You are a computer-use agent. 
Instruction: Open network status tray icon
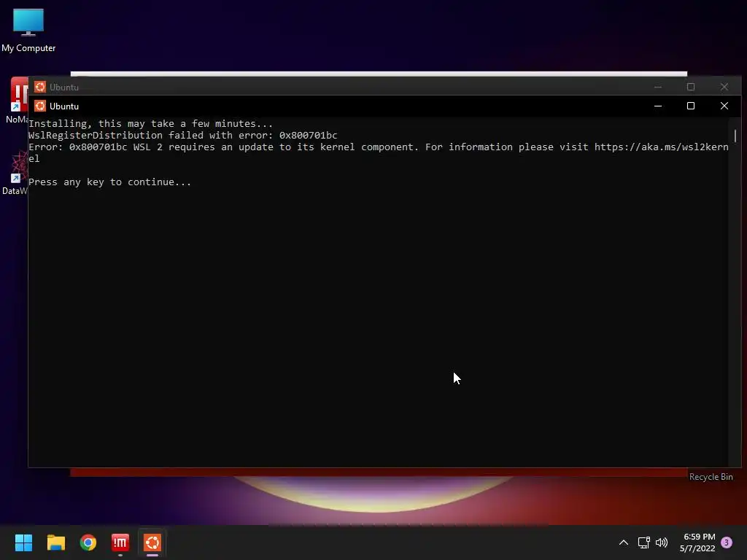[x=643, y=542]
